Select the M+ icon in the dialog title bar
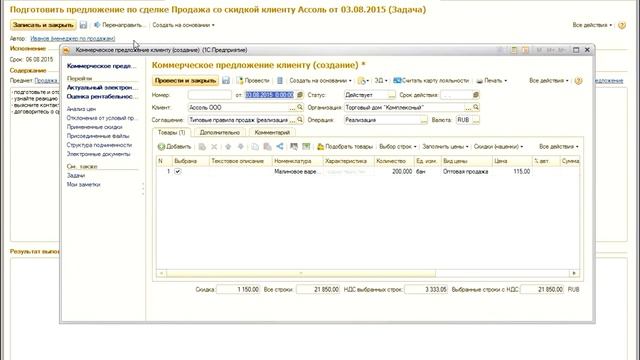640x360 pixels. coord(551,50)
